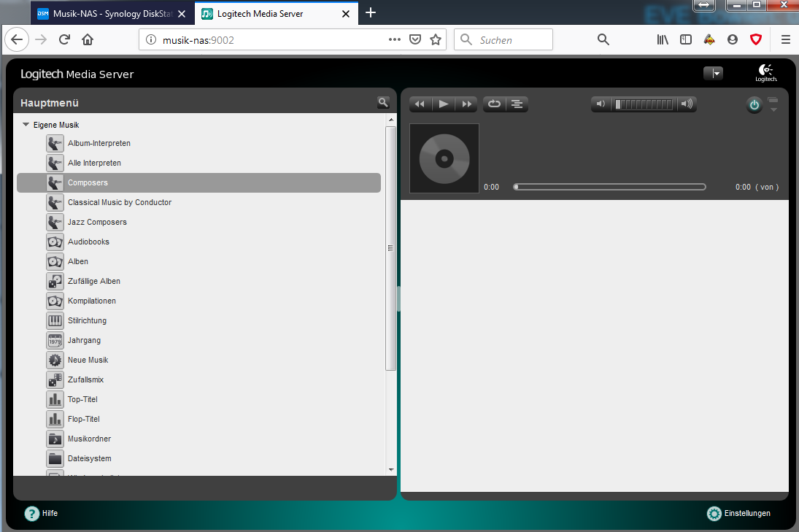799x532 pixels.
Task: Collapse the Eigene Musik tree
Action: [x=26, y=125]
